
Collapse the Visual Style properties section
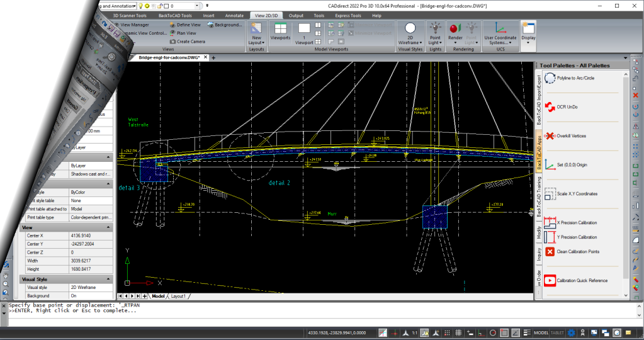(x=108, y=279)
